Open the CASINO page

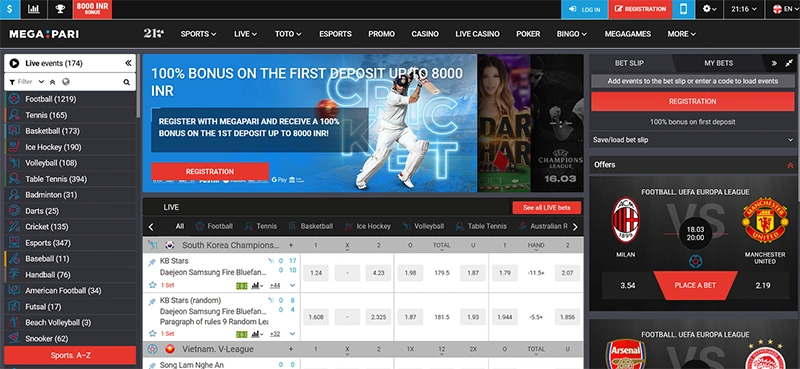pyautogui.click(x=425, y=34)
